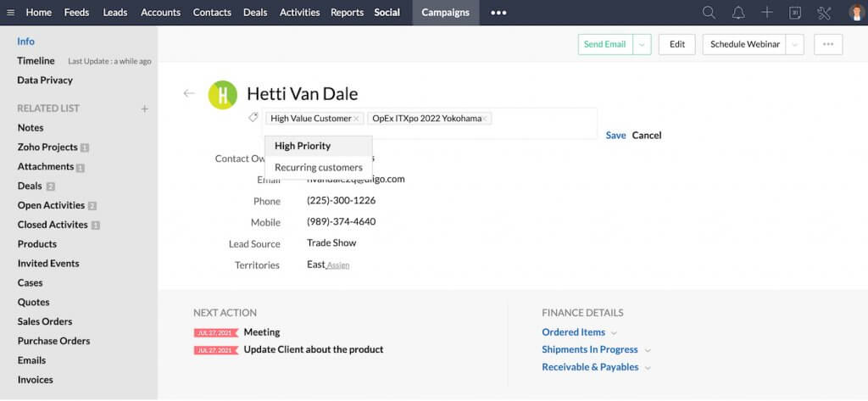Select High Priority tag suggestion

(x=319, y=146)
